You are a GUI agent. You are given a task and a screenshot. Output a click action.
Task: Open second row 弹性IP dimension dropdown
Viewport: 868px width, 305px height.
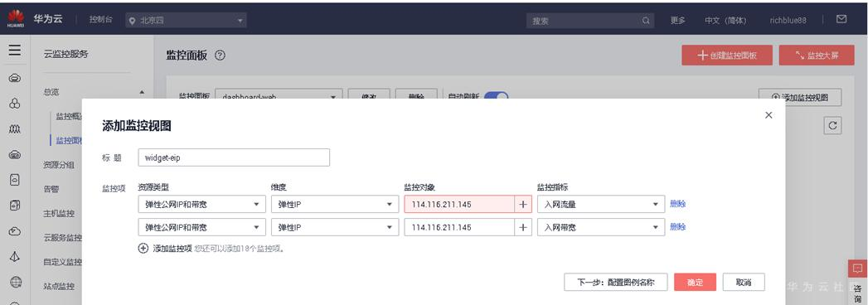335,227
